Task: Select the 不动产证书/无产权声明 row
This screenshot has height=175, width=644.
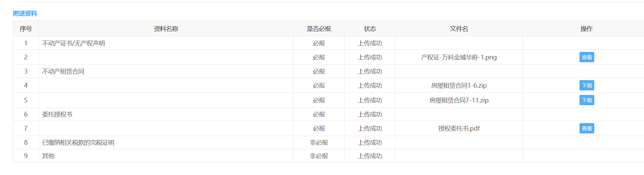Action: (73, 43)
